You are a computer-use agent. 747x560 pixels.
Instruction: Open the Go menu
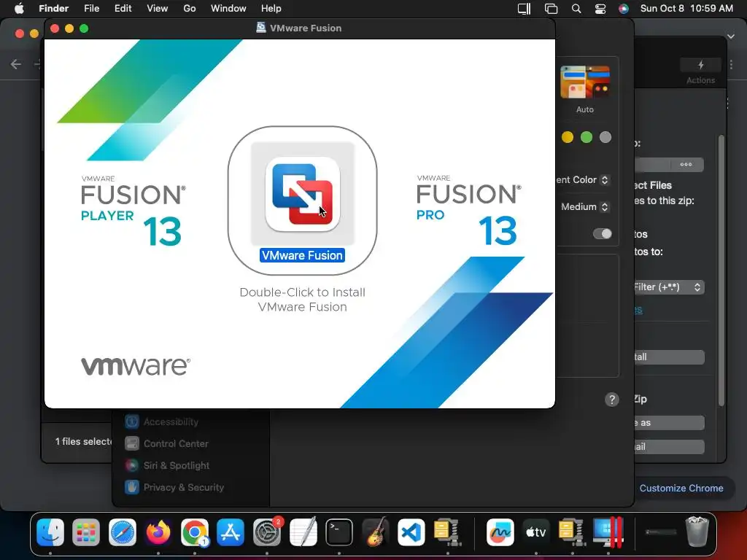pyautogui.click(x=190, y=8)
